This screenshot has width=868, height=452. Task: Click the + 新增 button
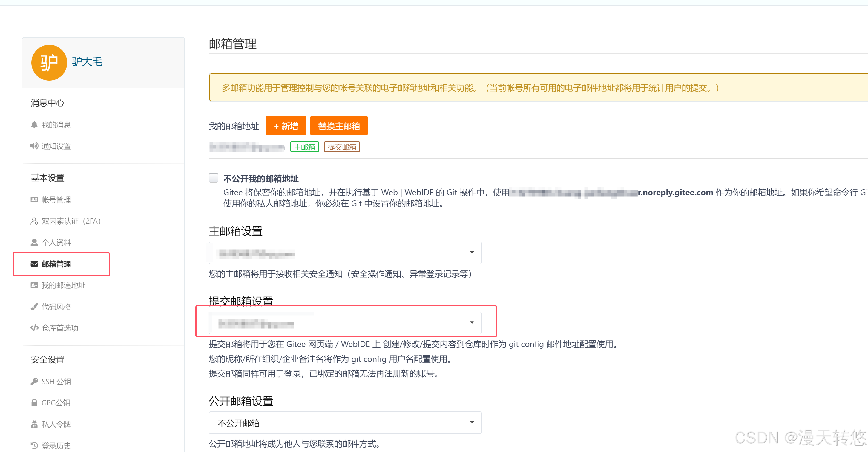click(286, 126)
